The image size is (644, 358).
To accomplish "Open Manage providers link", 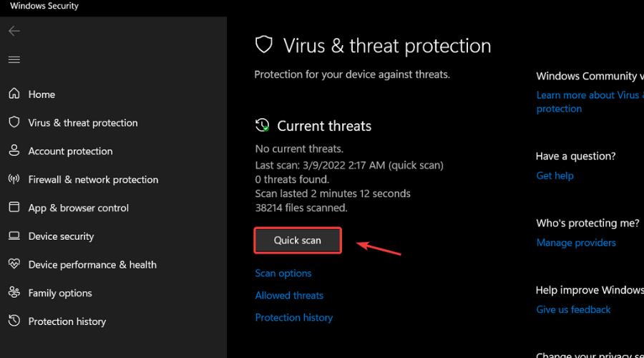I will [x=576, y=243].
